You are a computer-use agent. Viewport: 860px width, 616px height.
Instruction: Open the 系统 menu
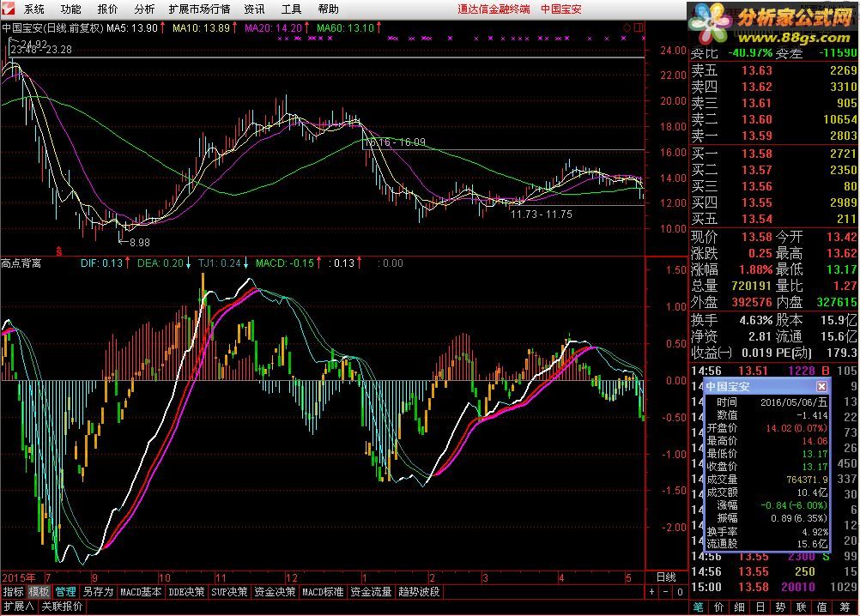[x=33, y=9]
